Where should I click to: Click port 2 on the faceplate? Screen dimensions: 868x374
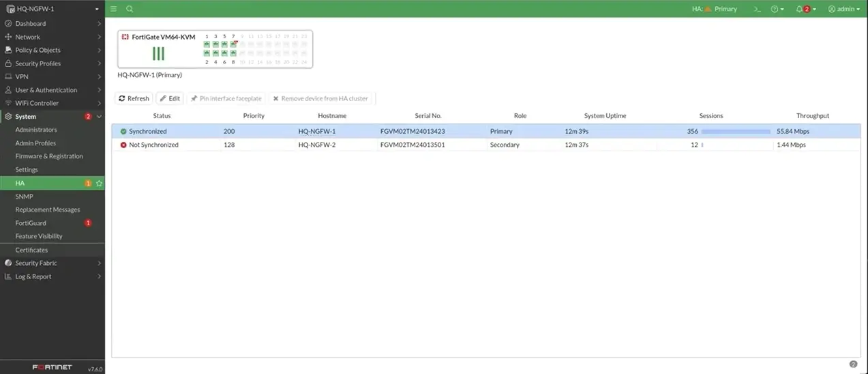click(207, 53)
